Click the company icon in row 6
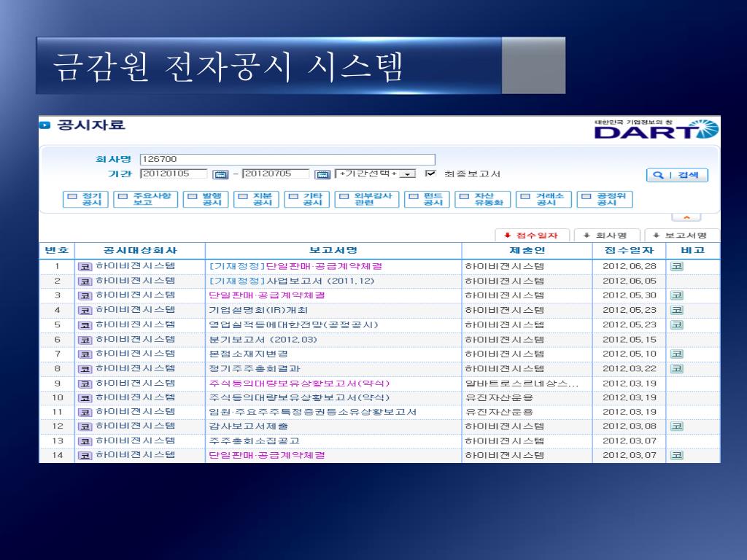The width and height of the screenshot is (747, 560). click(x=85, y=341)
